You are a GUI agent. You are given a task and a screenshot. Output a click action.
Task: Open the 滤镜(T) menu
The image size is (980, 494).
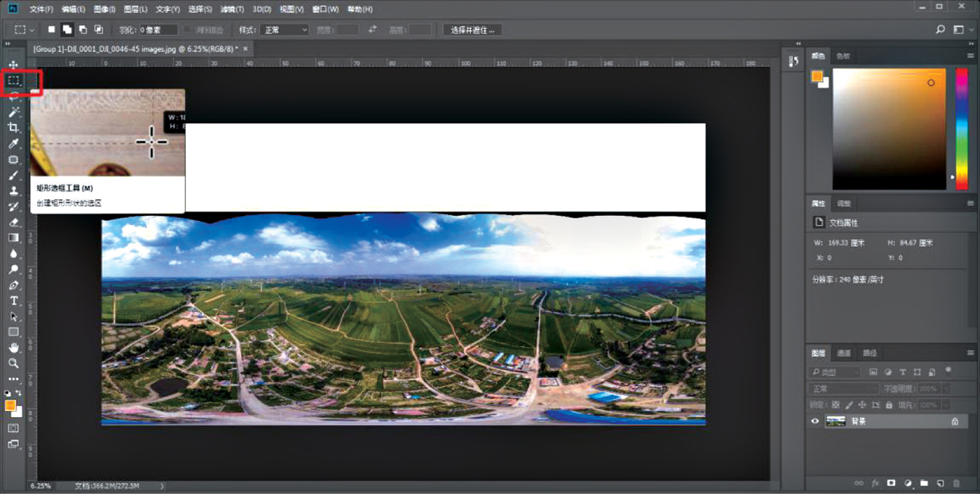pyautogui.click(x=232, y=9)
